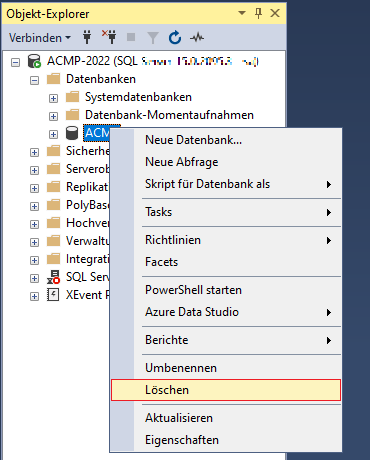The width and height of the screenshot is (371, 461).
Task: Expand the Replikation folder node
Action: tap(34, 188)
